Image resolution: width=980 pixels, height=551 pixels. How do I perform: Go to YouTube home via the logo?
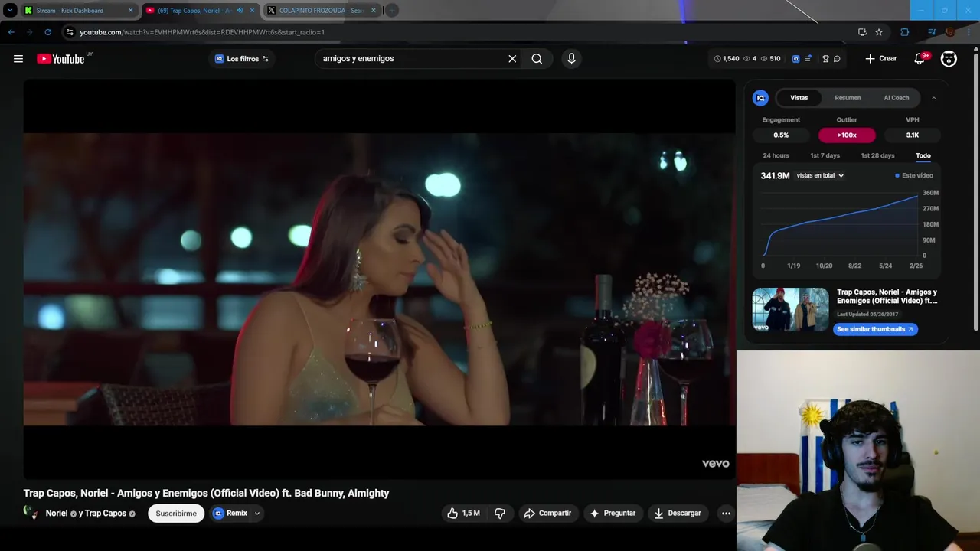60,59
